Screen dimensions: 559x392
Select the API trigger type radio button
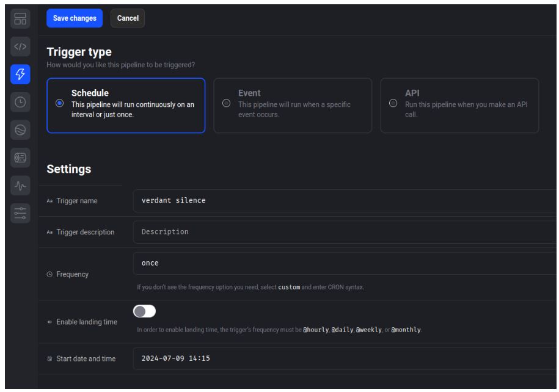click(393, 104)
